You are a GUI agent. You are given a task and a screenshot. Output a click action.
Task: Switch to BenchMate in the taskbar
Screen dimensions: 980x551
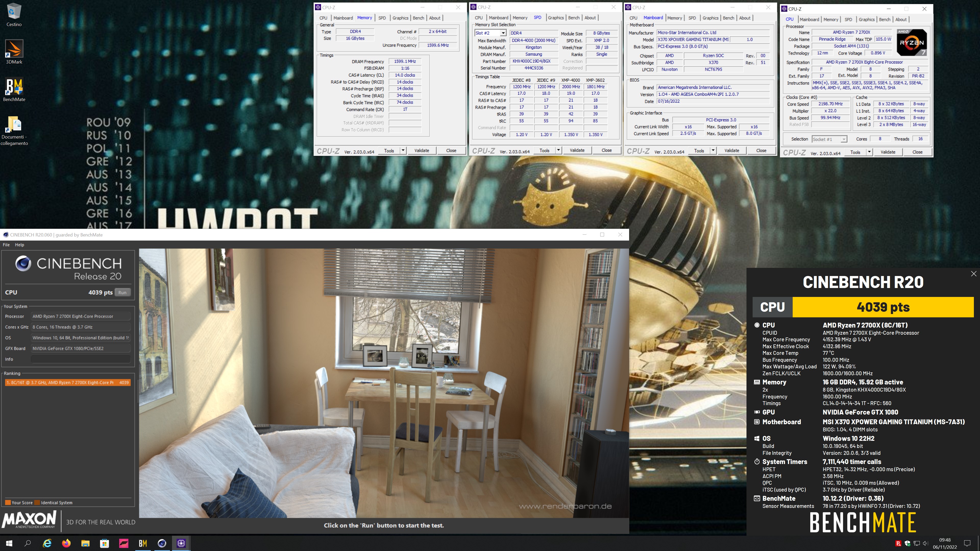coord(143,543)
